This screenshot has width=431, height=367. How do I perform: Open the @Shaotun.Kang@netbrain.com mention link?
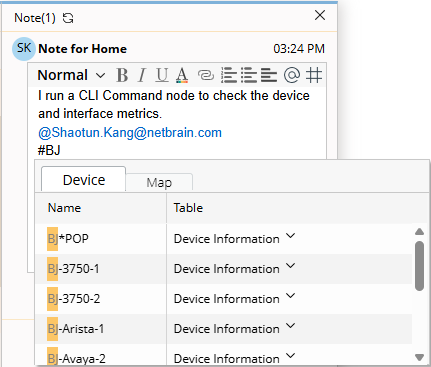tap(130, 133)
